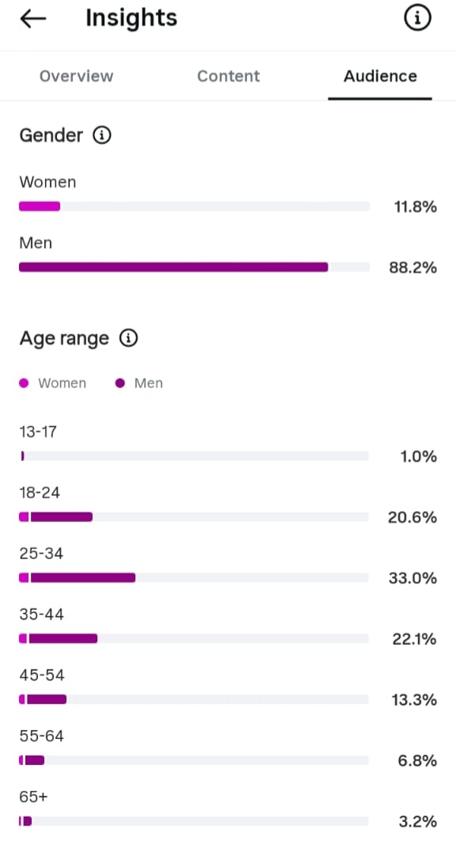The image size is (456, 868).
Task: Open the Insights info icon
Action: click(x=417, y=19)
